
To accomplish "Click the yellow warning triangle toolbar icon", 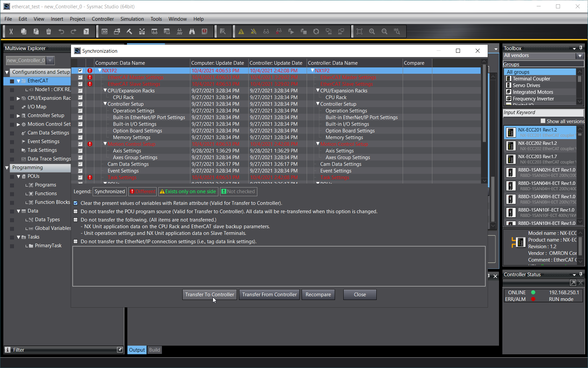I will coord(241,31).
